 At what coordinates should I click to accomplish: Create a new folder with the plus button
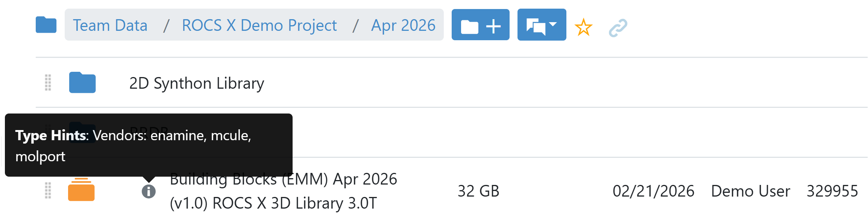click(x=480, y=25)
